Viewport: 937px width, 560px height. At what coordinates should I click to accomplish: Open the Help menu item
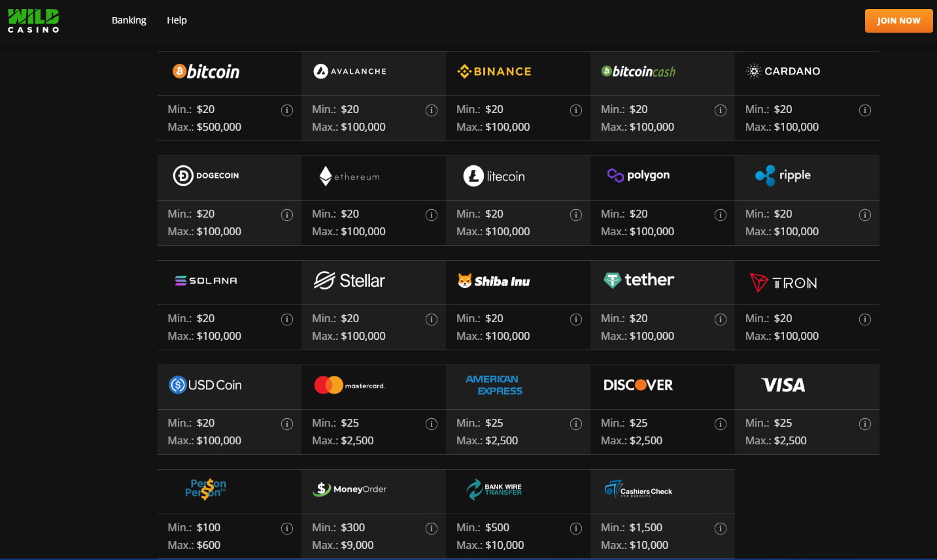point(177,20)
